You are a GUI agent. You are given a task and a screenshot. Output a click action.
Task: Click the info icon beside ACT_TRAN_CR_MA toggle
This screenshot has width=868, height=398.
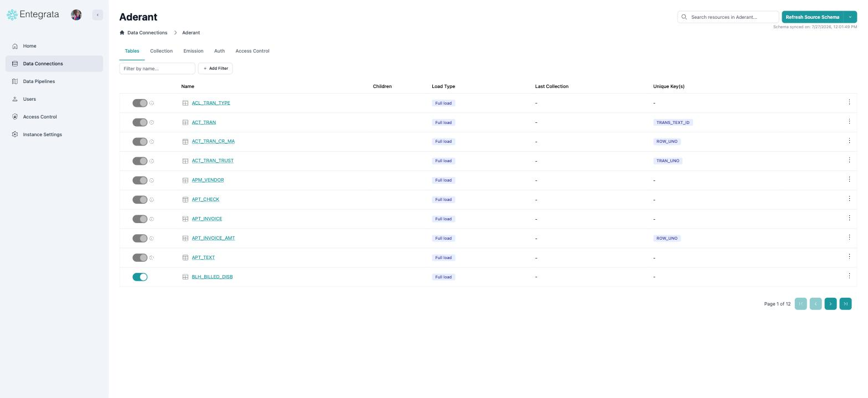pyautogui.click(x=152, y=142)
